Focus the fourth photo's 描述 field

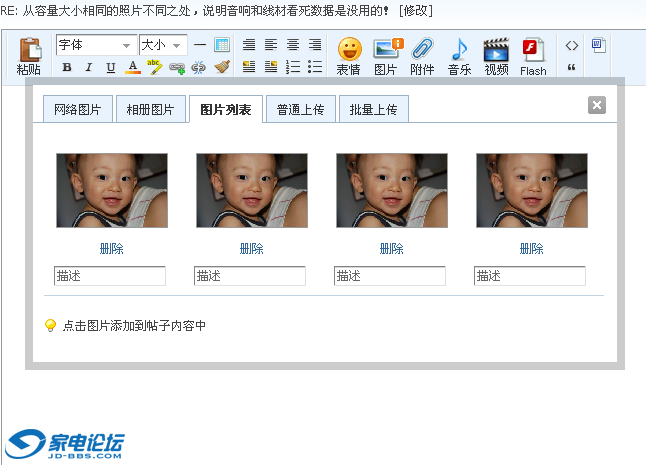click(530, 276)
